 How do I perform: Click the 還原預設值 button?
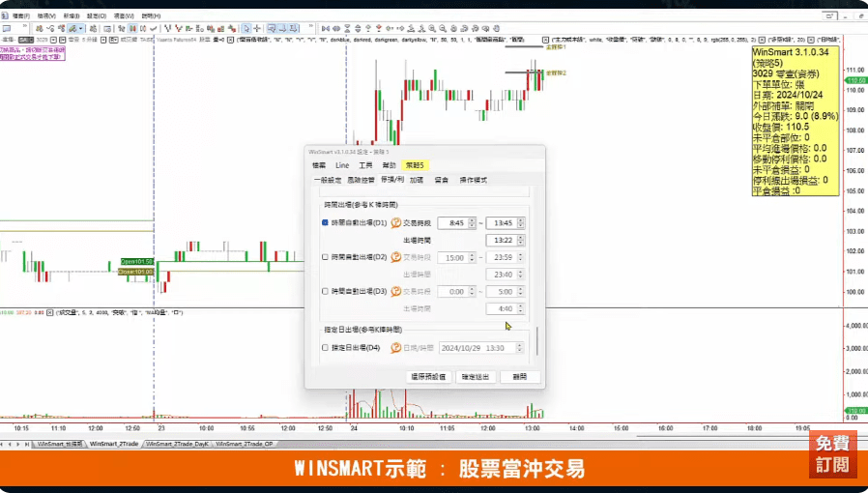tap(428, 377)
